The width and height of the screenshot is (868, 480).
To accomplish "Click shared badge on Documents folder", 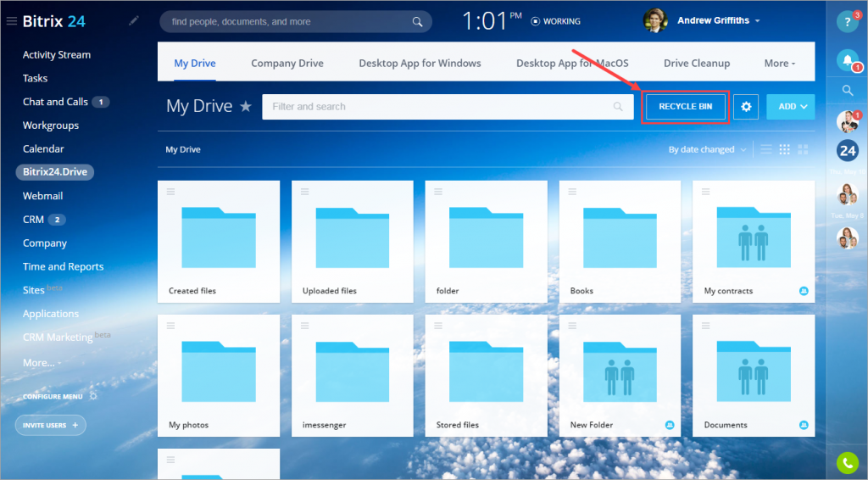I will (x=804, y=425).
